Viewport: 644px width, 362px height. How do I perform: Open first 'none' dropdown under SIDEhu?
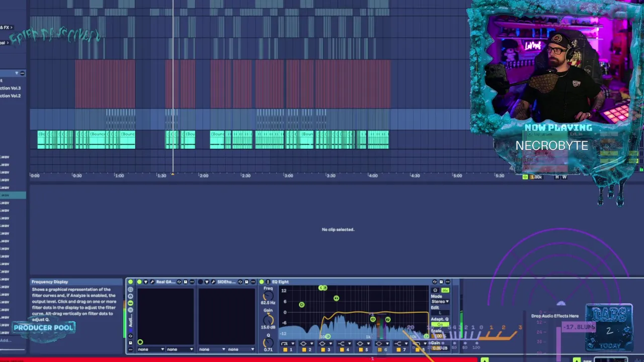(x=212, y=349)
